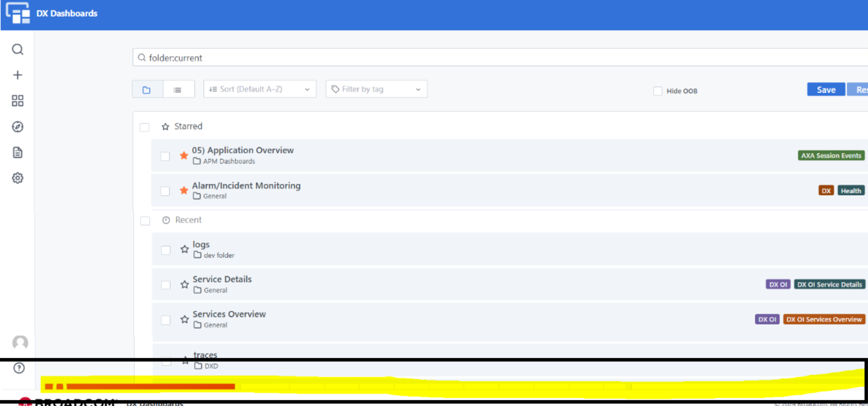Click the folder icon under Application Overview
The height and width of the screenshot is (406, 868).
(197, 161)
